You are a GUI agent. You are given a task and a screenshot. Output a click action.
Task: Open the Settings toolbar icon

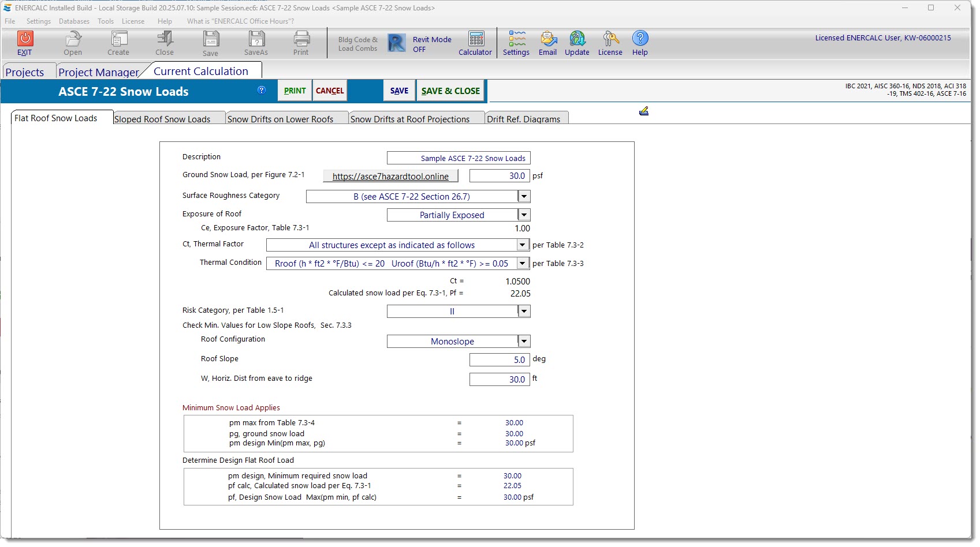517,39
